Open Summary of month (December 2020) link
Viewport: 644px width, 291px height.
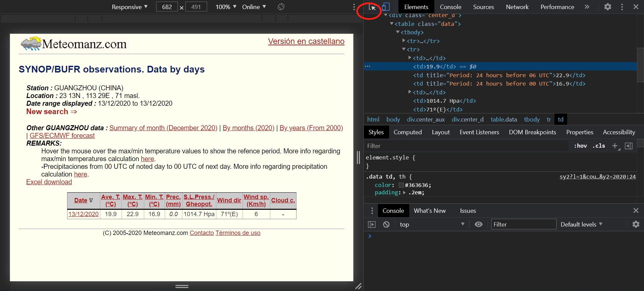(x=163, y=128)
